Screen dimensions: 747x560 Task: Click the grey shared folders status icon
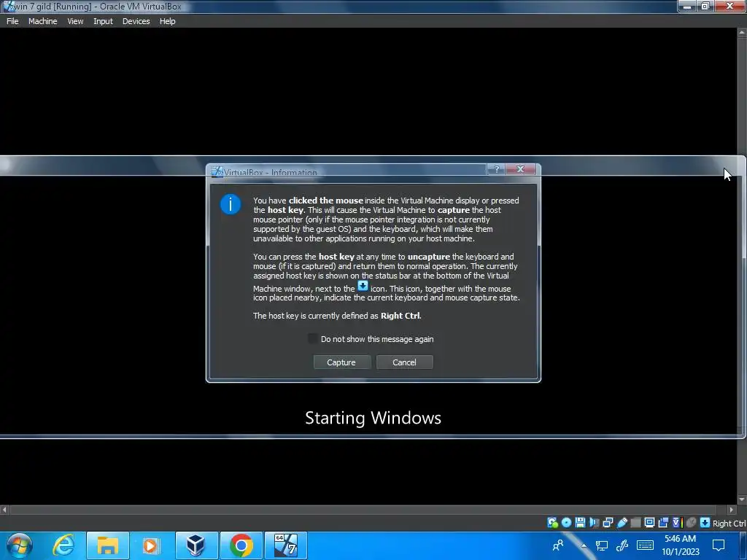click(635, 522)
